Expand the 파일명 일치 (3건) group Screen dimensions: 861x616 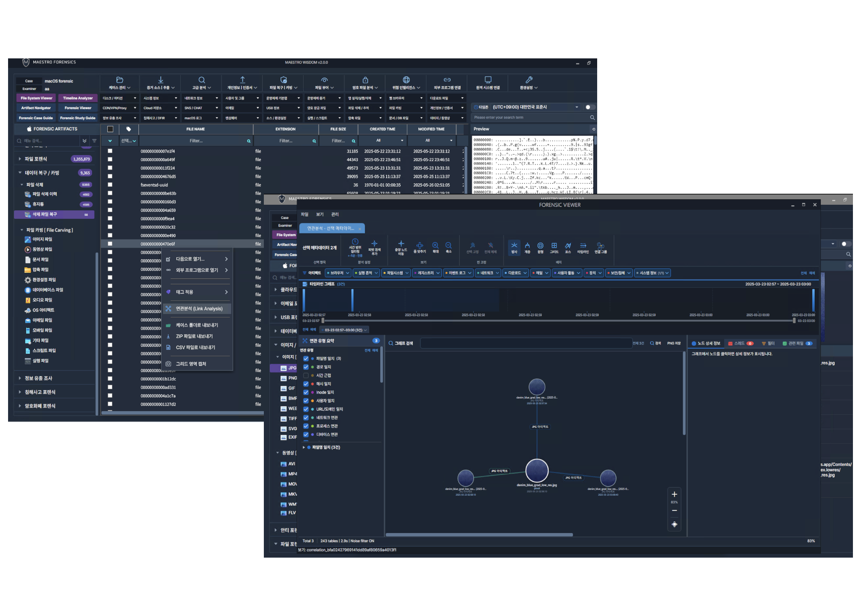(x=304, y=447)
